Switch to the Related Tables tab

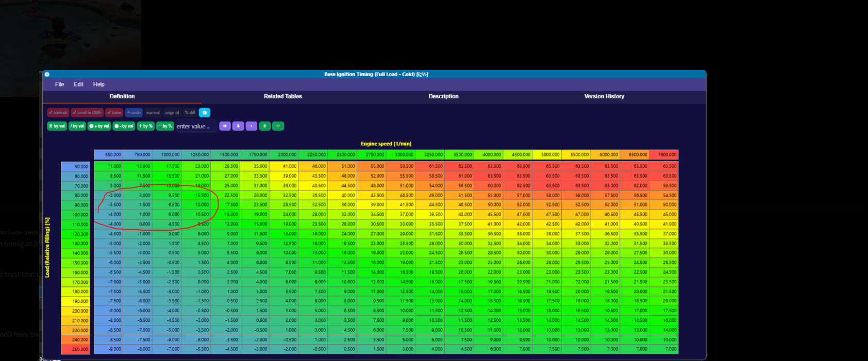[283, 96]
